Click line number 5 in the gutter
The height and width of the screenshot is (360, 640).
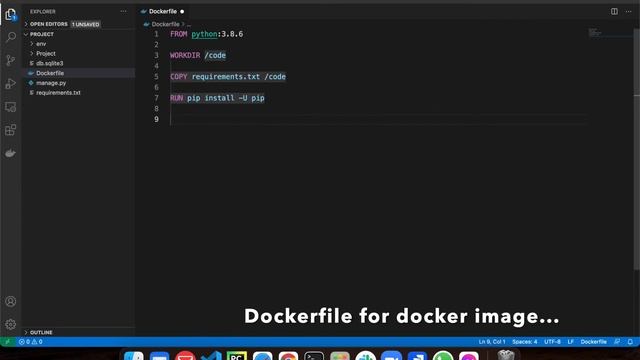156,77
